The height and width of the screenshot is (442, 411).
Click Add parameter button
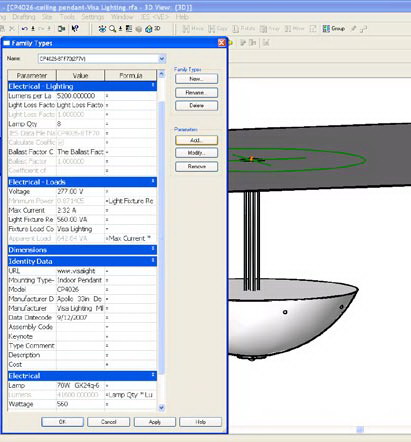point(196,140)
